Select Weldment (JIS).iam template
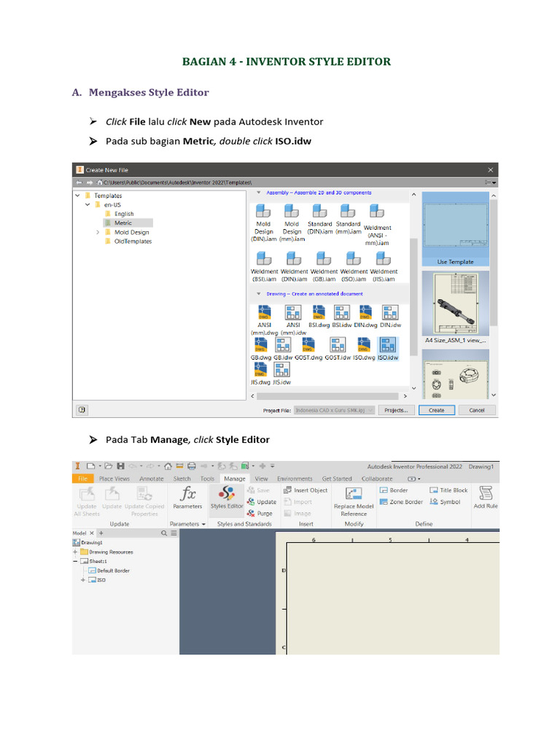 point(384,267)
